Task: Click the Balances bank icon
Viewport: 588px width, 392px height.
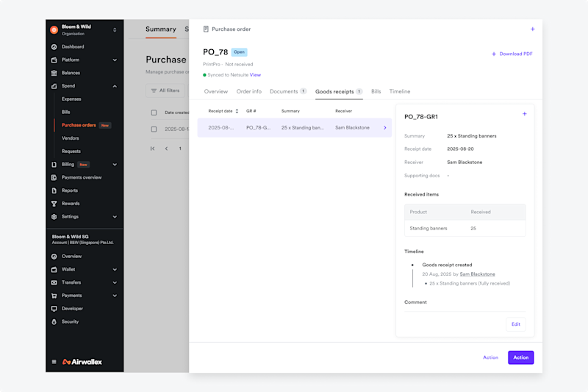Action: [x=54, y=73]
